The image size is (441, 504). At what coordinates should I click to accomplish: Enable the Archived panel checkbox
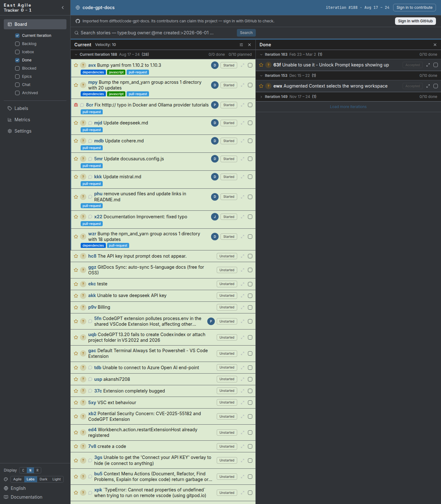pyautogui.click(x=17, y=93)
